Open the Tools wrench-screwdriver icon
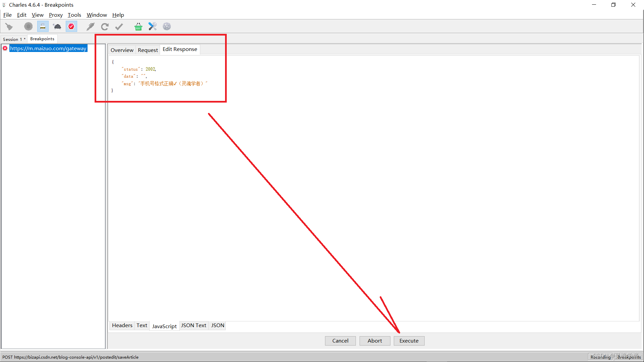Viewport: 644px width, 362px height. coord(153,26)
